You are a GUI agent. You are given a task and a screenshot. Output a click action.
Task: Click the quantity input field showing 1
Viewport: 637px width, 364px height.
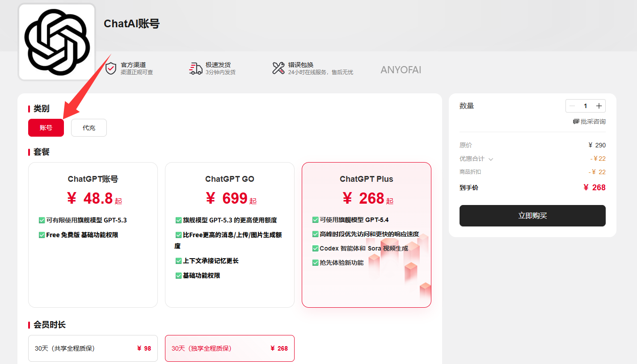[586, 106]
